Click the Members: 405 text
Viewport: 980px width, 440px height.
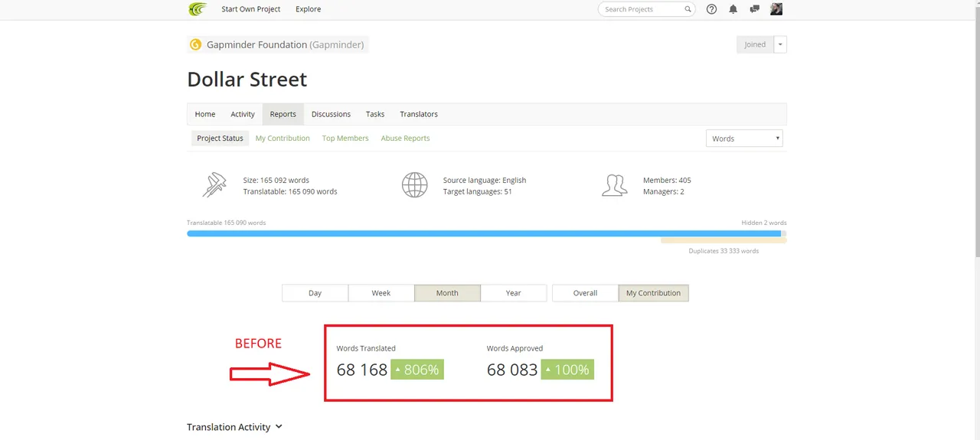667,181
